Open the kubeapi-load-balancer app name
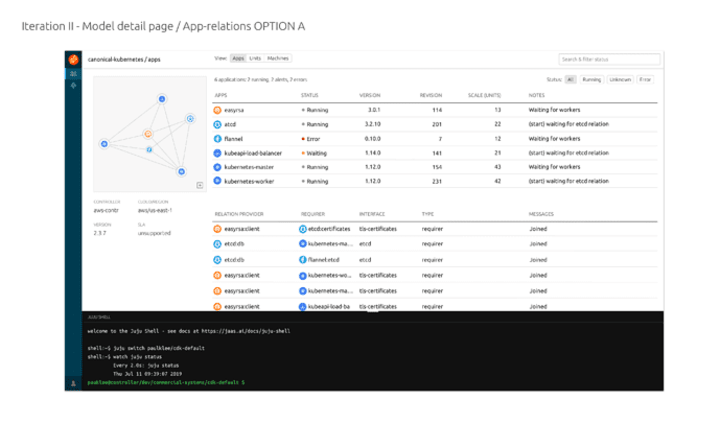This screenshot has width=720, height=423. 253,153
